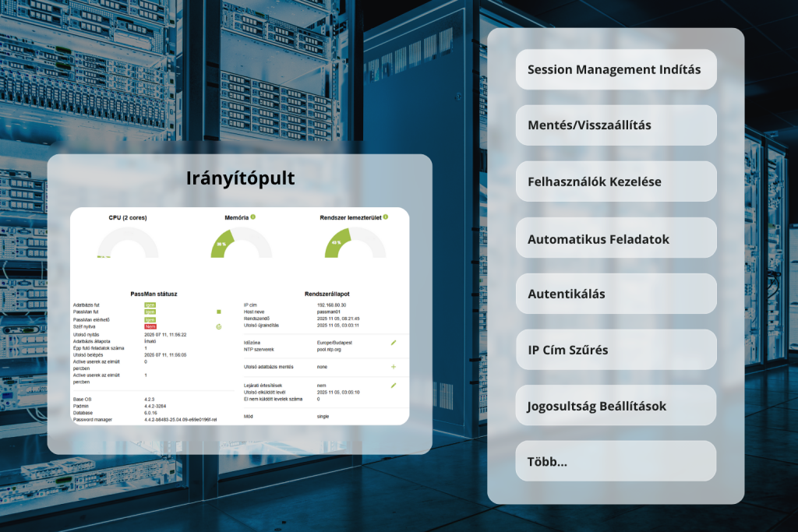The height and width of the screenshot is (532, 798).
Task: Expand the Több... option
Action: pos(616,461)
